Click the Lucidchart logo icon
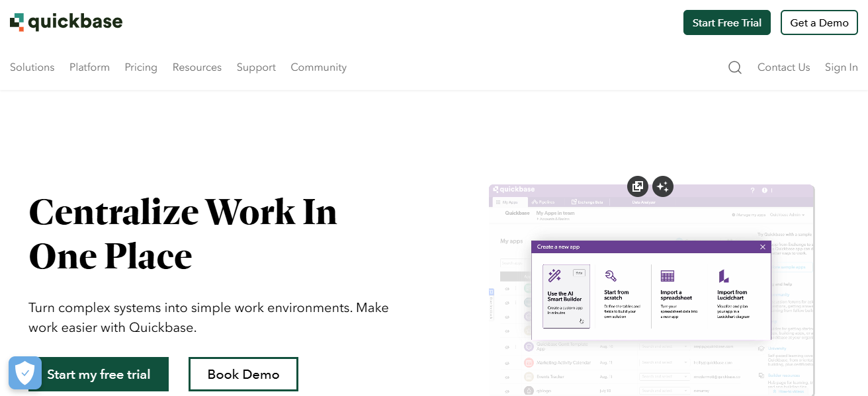Viewport: 868px width, 396px height. point(724,276)
